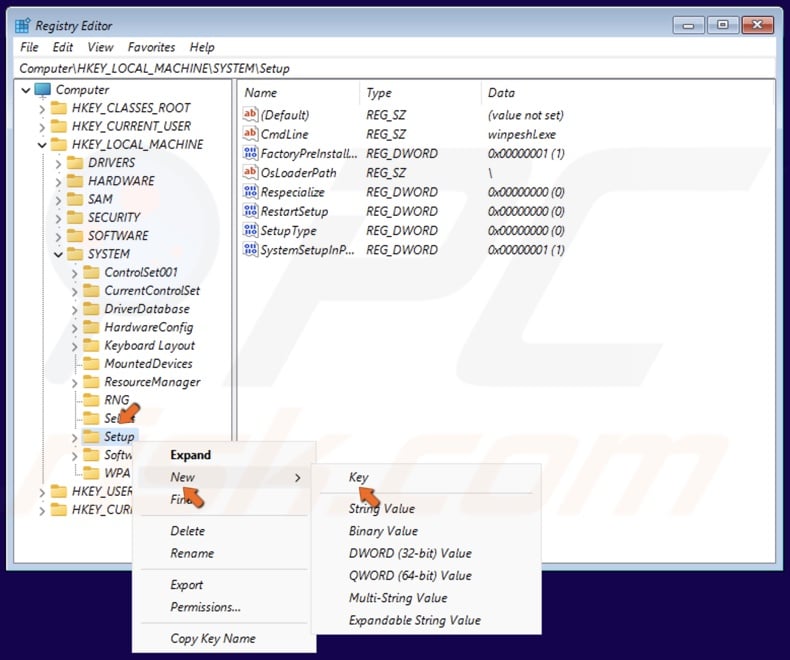Click the HKEY_CURRENT_USER folder icon
The width and height of the screenshot is (790, 660).
tap(59, 126)
